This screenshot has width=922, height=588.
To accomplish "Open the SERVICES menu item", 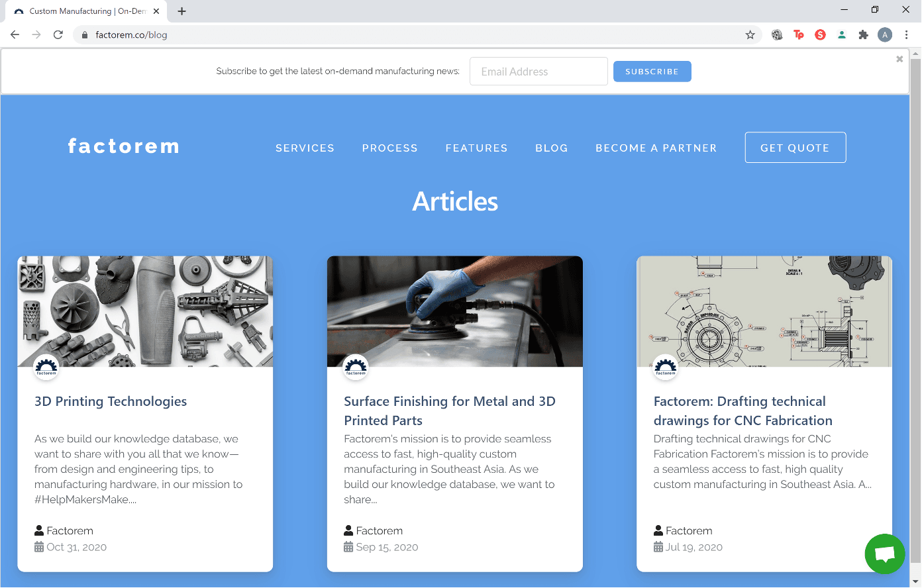I will point(305,148).
